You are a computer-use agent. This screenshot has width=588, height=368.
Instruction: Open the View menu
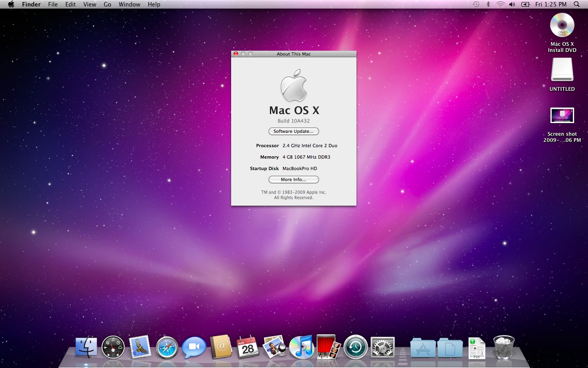[x=90, y=4]
